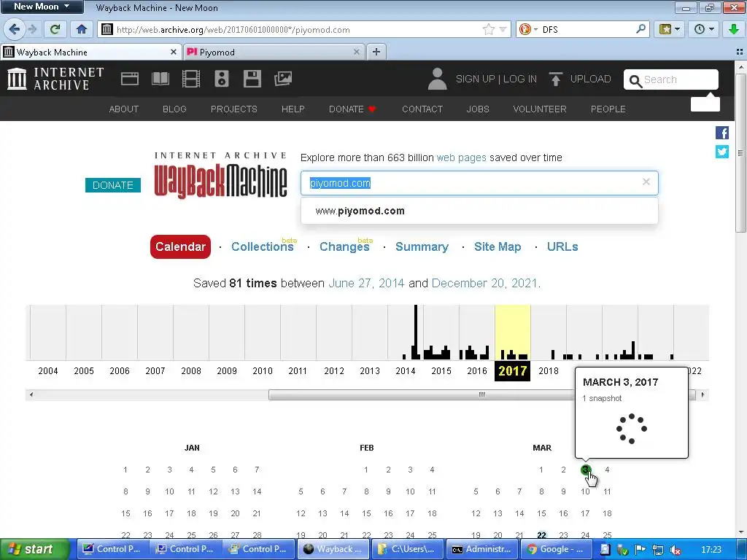Select the Calendar view tab

point(180,246)
